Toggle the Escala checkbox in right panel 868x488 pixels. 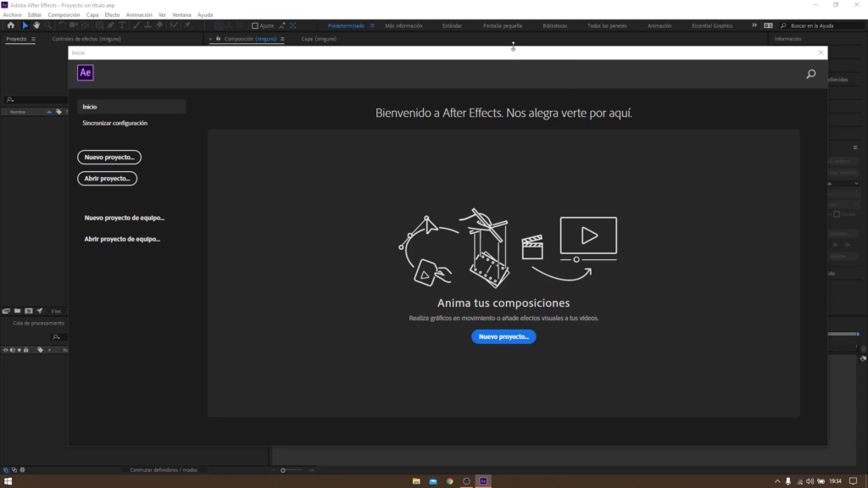[x=837, y=214]
